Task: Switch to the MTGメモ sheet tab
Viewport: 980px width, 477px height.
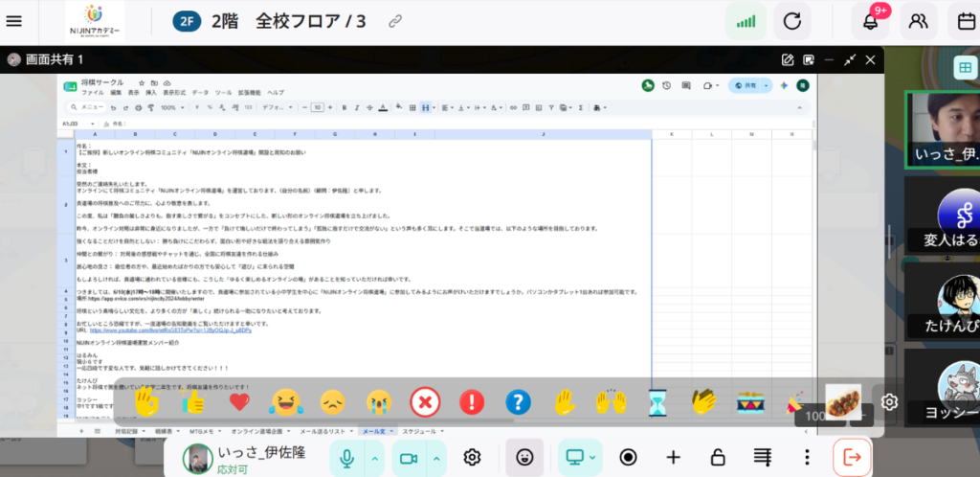Action: [x=201, y=431]
